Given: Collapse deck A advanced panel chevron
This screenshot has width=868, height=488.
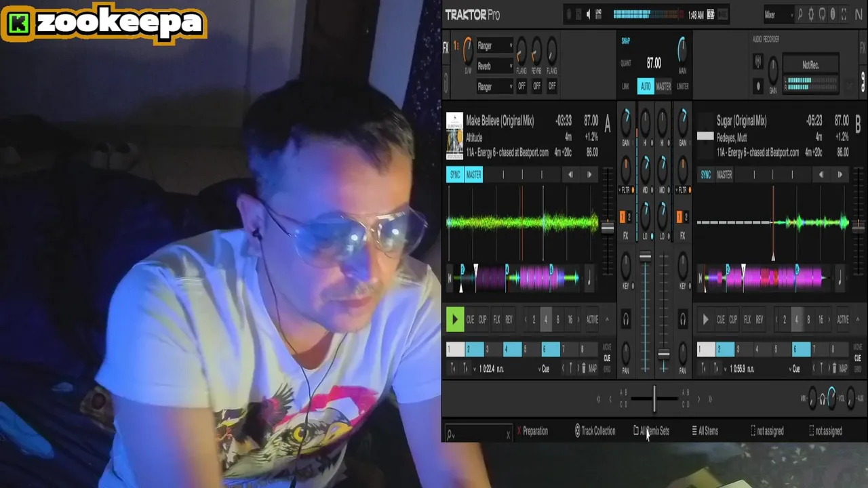Looking at the screenshot, I should click(607, 319).
